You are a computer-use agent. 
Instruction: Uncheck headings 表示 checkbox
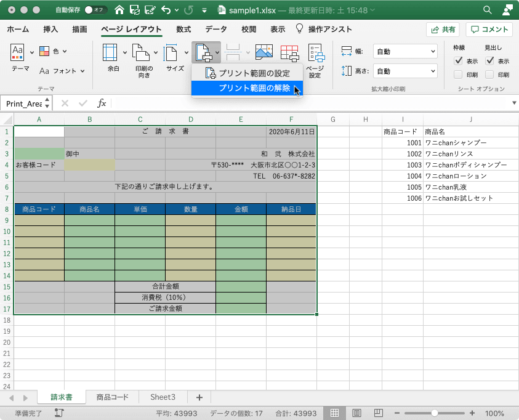[x=489, y=61]
